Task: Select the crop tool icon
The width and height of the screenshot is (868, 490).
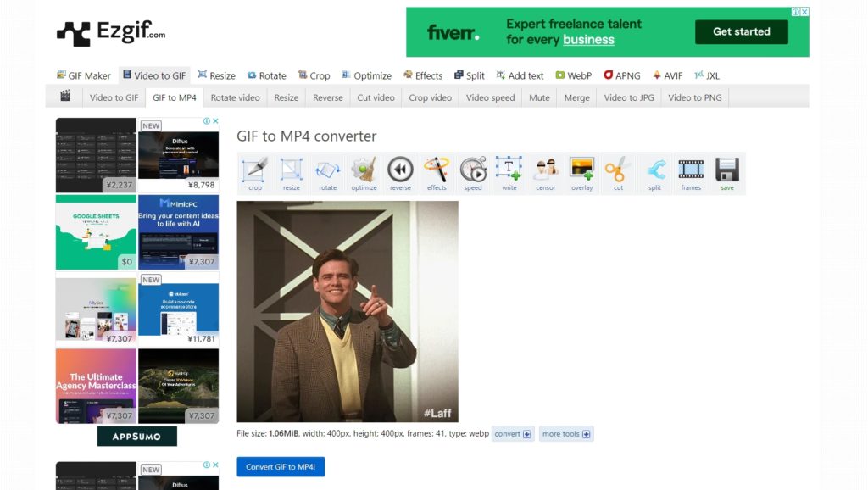Action: pos(254,170)
